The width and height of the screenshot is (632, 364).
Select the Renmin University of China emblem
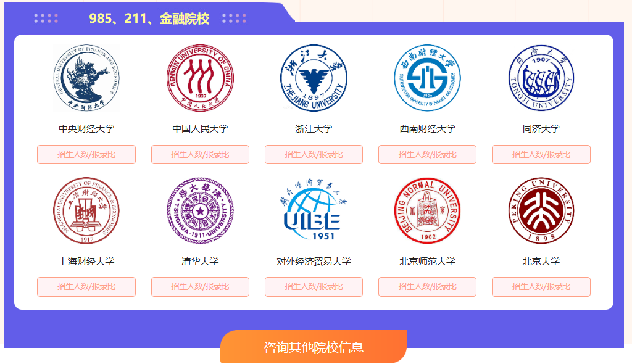point(201,78)
